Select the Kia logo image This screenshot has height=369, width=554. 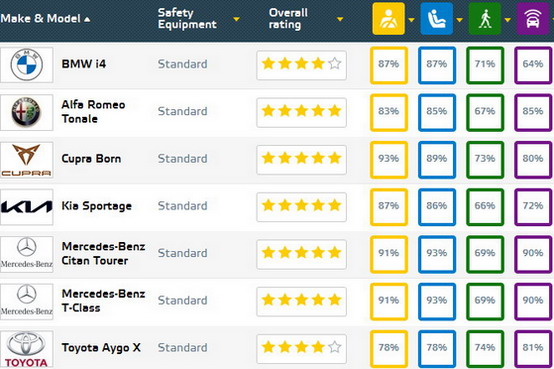26,207
